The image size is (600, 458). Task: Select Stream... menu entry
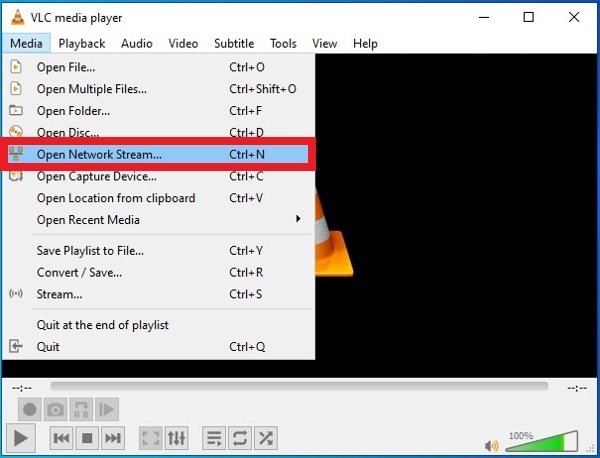pyautogui.click(x=158, y=295)
